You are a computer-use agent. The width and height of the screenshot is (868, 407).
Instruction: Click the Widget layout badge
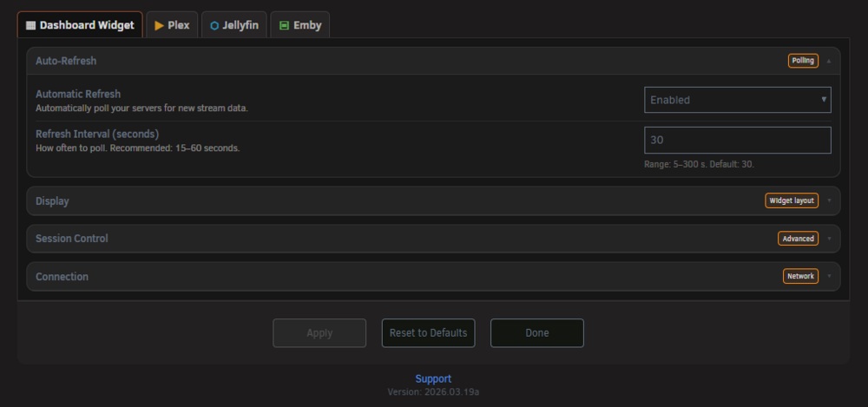pyautogui.click(x=792, y=200)
